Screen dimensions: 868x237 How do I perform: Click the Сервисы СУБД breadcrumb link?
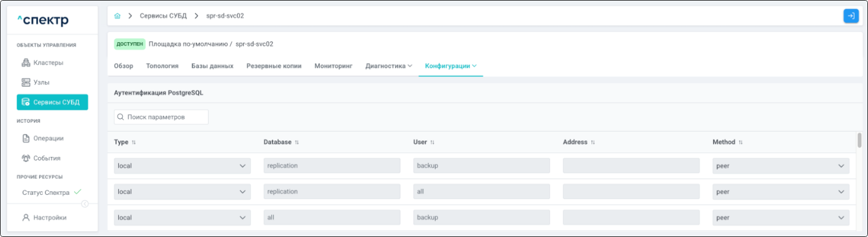(163, 16)
